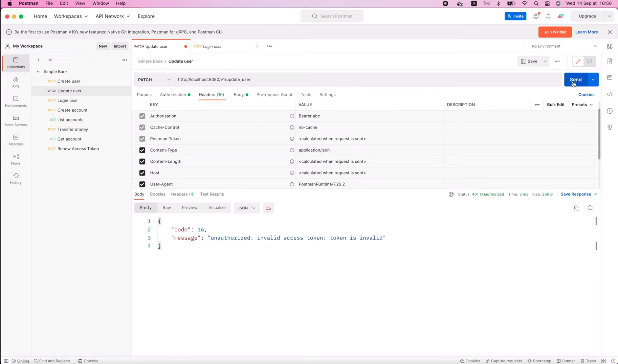This screenshot has width=618, height=364.
Task: Click the Import button
Action: point(120,46)
